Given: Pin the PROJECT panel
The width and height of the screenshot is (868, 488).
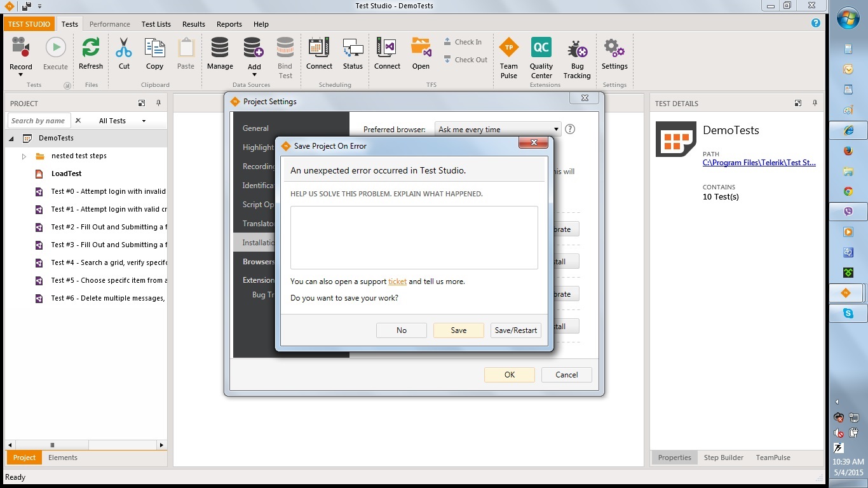Looking at the screenshot, I should pos(158,103).
